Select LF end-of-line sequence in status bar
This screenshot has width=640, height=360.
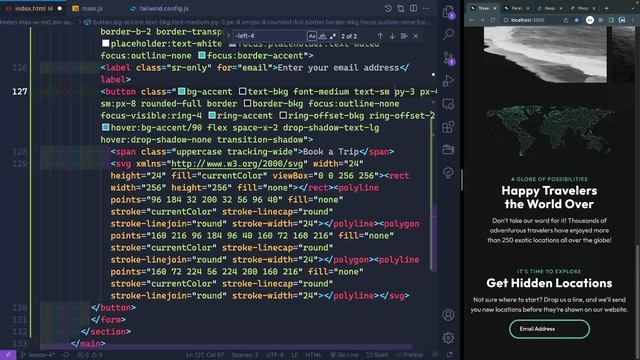(294, 355)
